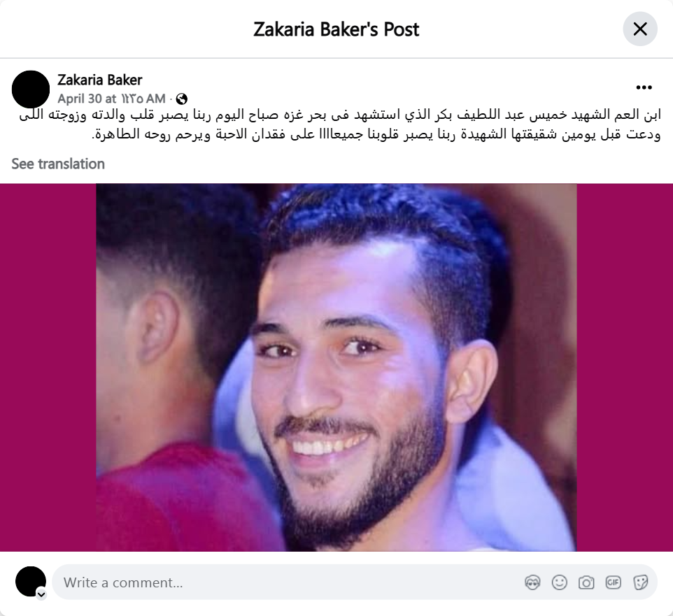Close the Zakaria Baker's Post dialog
Image resolution: width=673 pixels, height=616 pixels.
(x=640, y=29)
